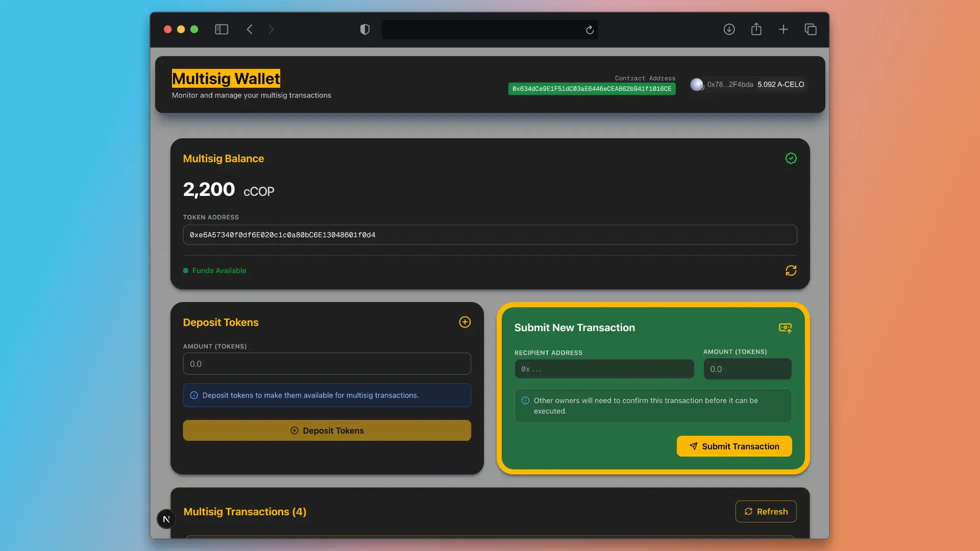Open the tab overview button

click(x=811, y=29)
